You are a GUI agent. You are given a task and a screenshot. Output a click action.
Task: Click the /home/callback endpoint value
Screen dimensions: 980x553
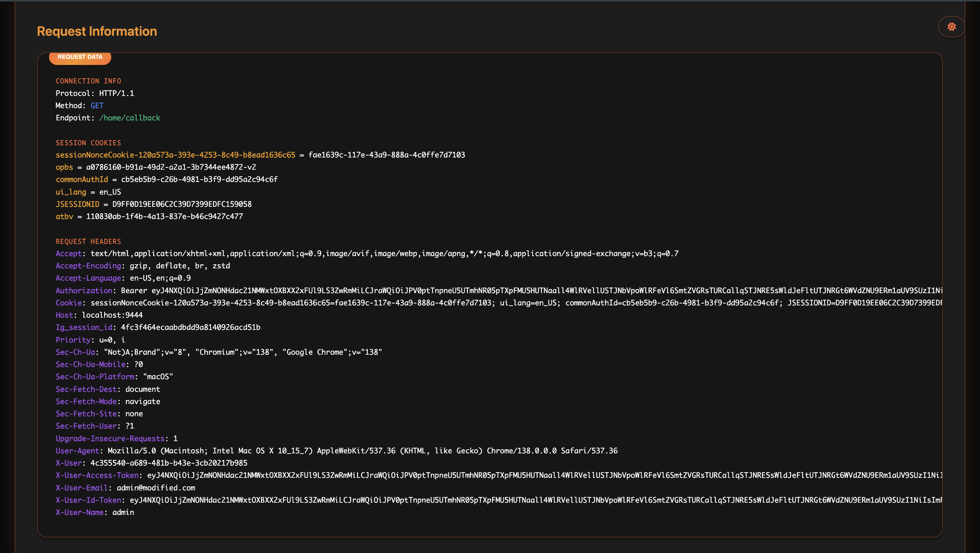pyautogui.click(x=130, y=118)
